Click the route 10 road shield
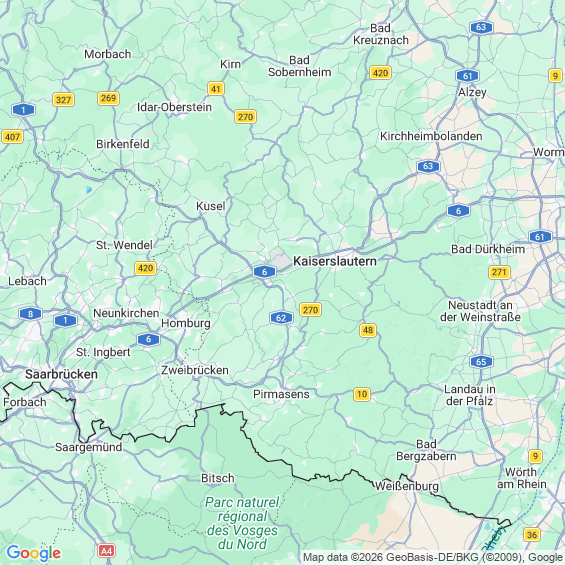Image resolution: width=565 pixels, height=565 pixels. pyautogui.click(x=362, y=394)
